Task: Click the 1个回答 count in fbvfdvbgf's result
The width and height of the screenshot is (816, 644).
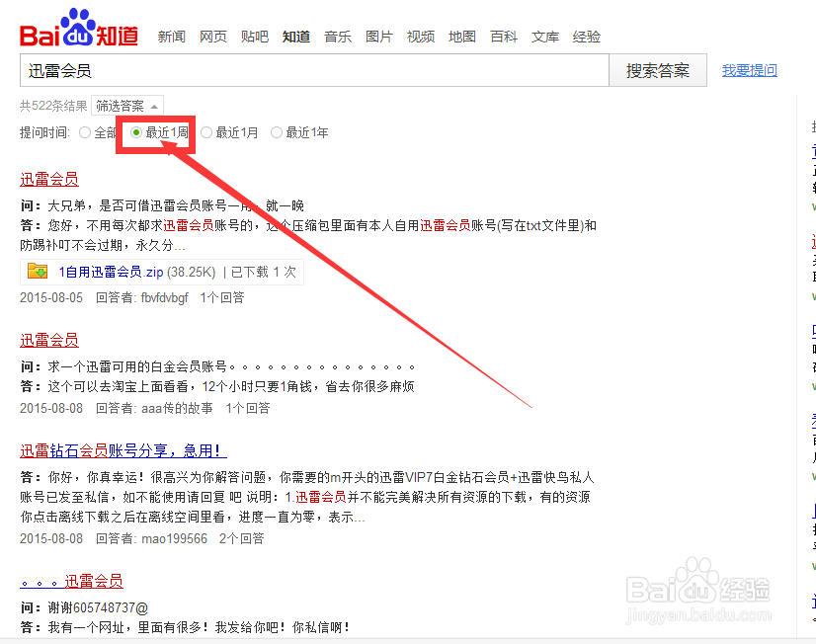Action: pyautogui.click(x=222, y=297)
